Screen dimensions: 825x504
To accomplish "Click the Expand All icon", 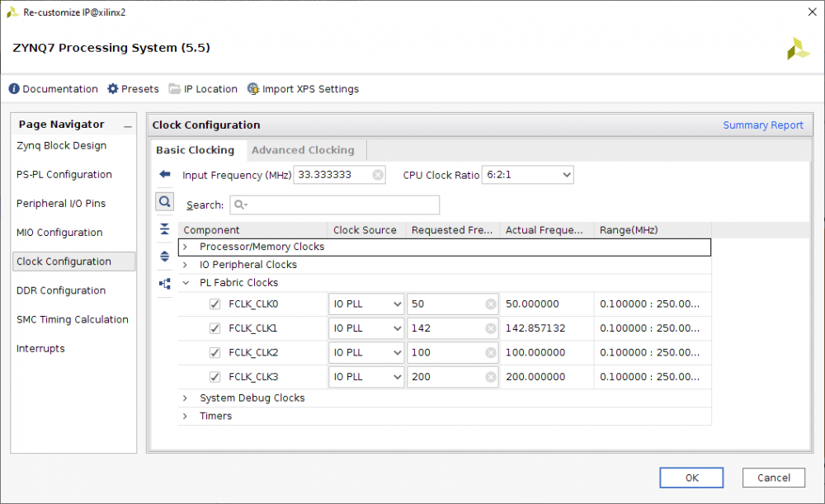I will pyautogui.click(x=165, y=257).
